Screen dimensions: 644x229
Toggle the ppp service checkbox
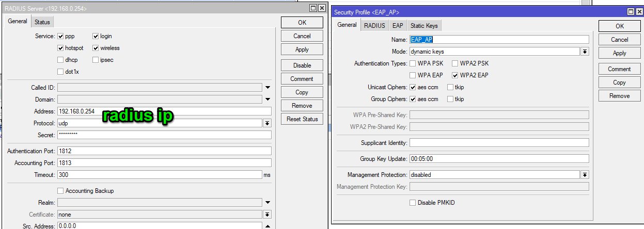tap(61, 36)
